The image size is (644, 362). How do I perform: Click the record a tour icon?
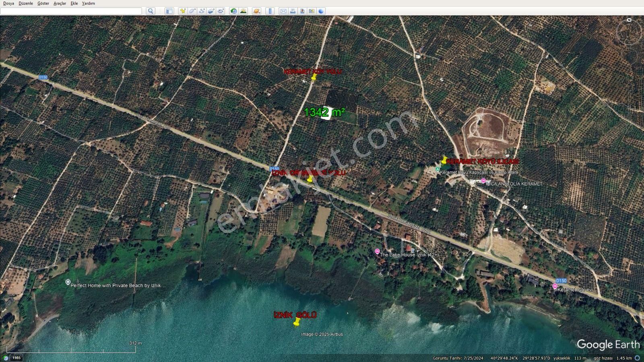pos(221,11)
